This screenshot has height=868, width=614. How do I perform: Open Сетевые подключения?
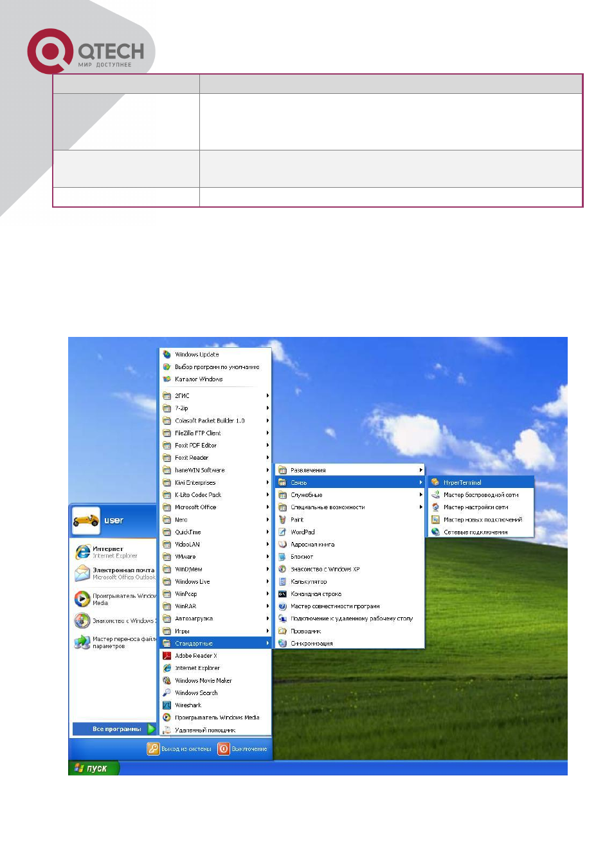[x=481, y=532]
